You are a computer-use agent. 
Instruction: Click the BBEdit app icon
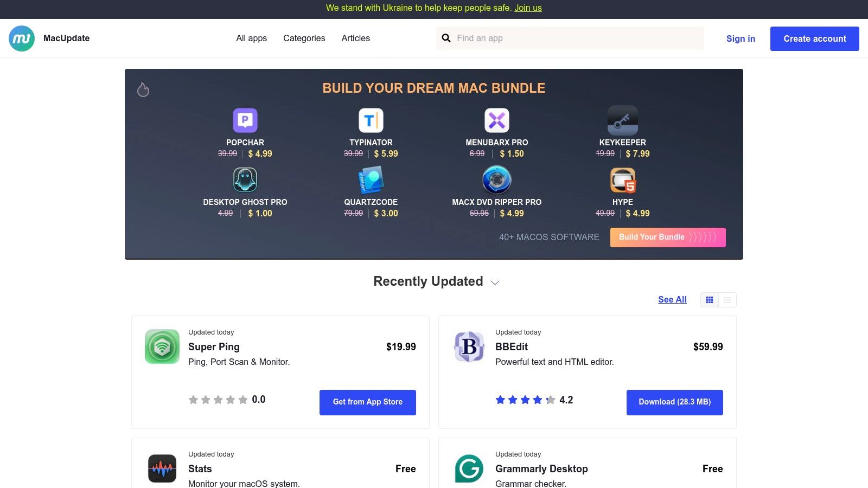pos(469,346)
